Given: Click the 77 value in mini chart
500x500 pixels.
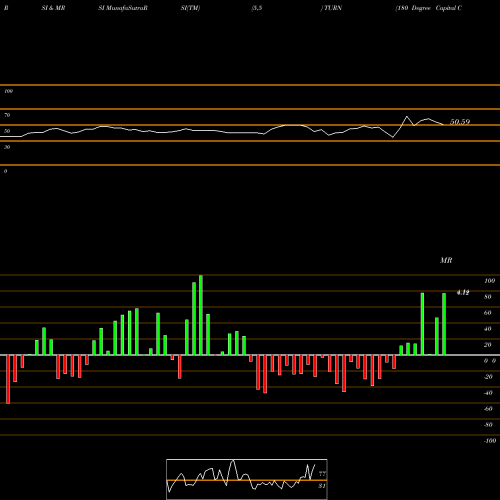Looking at the screenshot, I should tap(322, 473).
